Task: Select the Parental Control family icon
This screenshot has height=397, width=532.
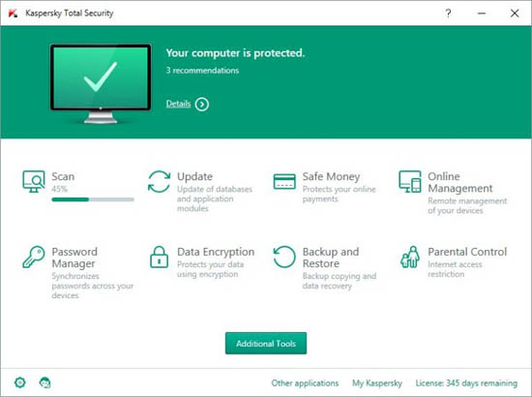Action: click(x=410, y=257)
